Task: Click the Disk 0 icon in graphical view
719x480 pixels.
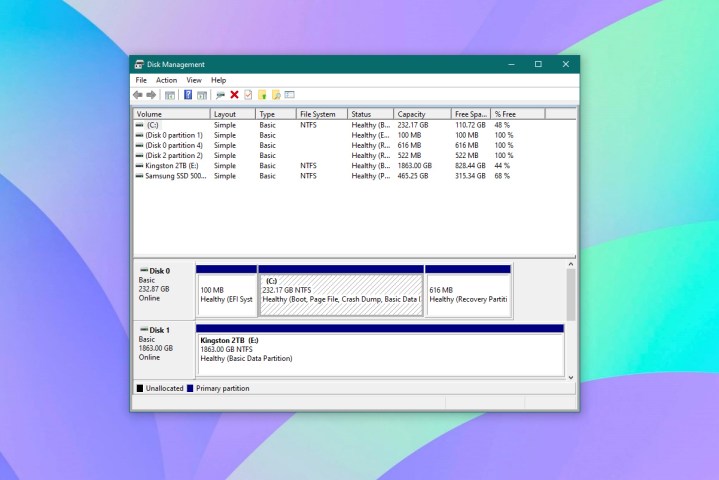Action: (x=144, y=270)
